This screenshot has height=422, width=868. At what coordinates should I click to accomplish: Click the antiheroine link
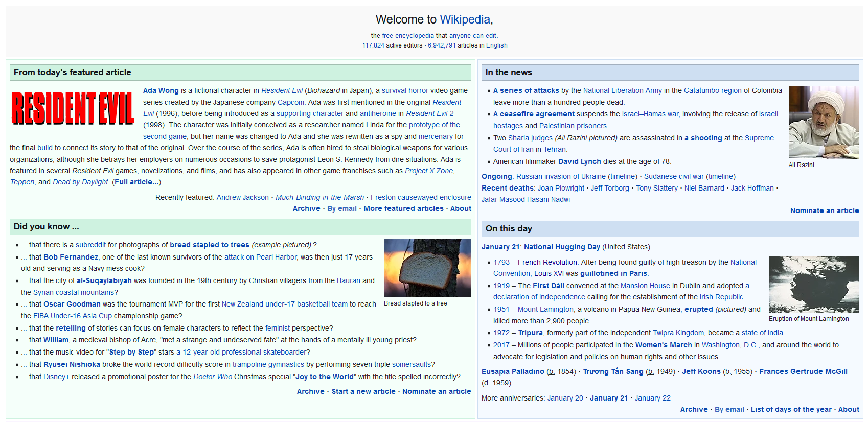378,113
